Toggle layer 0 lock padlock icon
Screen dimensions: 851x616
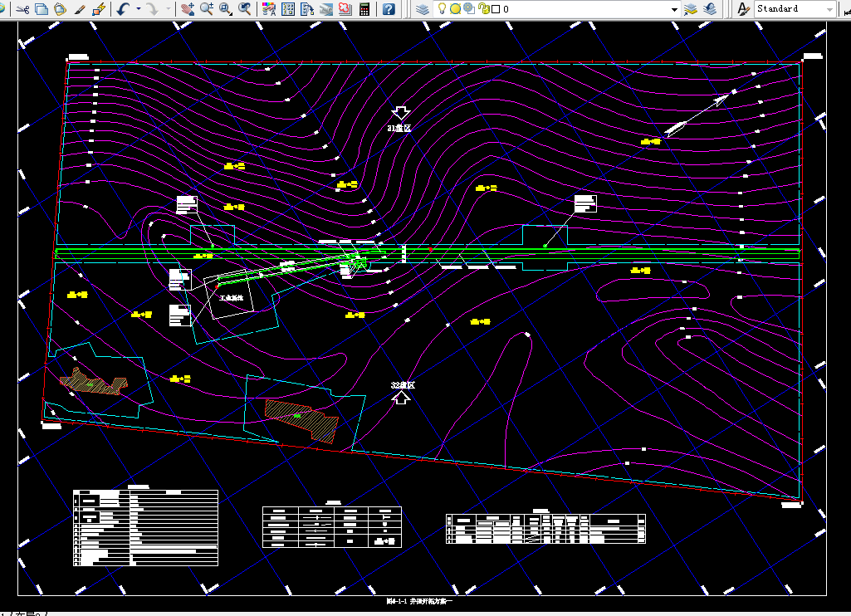(483, 9)
